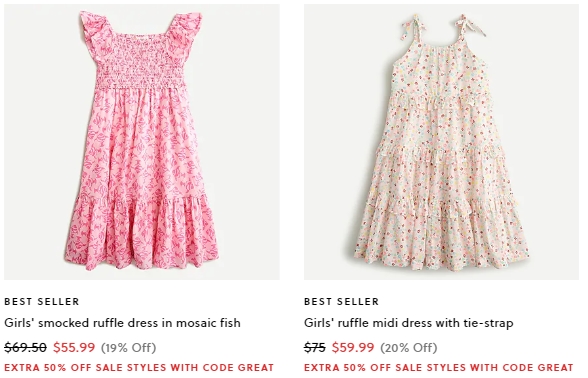Open the pink mosaic fish dress image
The image size is (588, 378).
point(142,142)
